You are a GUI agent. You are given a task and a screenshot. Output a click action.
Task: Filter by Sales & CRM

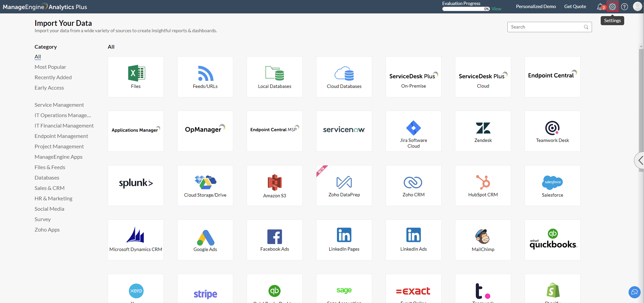[49, 188]
